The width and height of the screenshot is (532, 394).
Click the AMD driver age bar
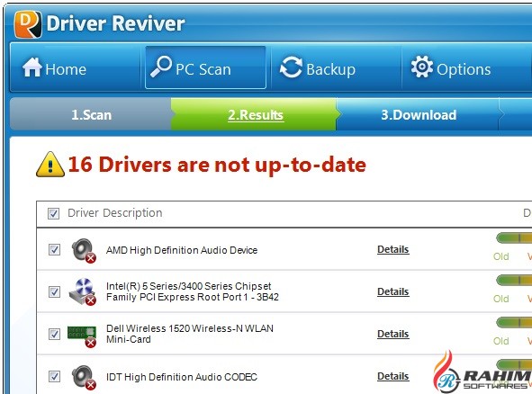pyautogui.click(x=514, y=237)
